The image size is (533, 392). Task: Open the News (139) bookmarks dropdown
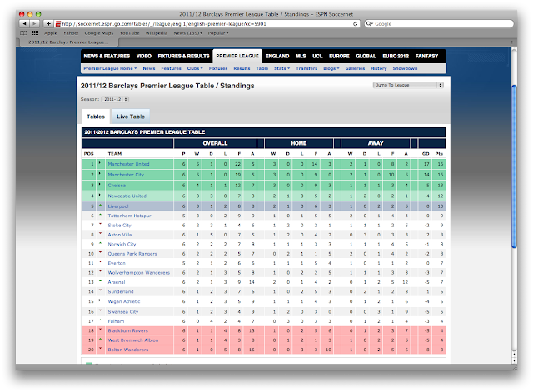pyautogui.click(x=187, y=33)
